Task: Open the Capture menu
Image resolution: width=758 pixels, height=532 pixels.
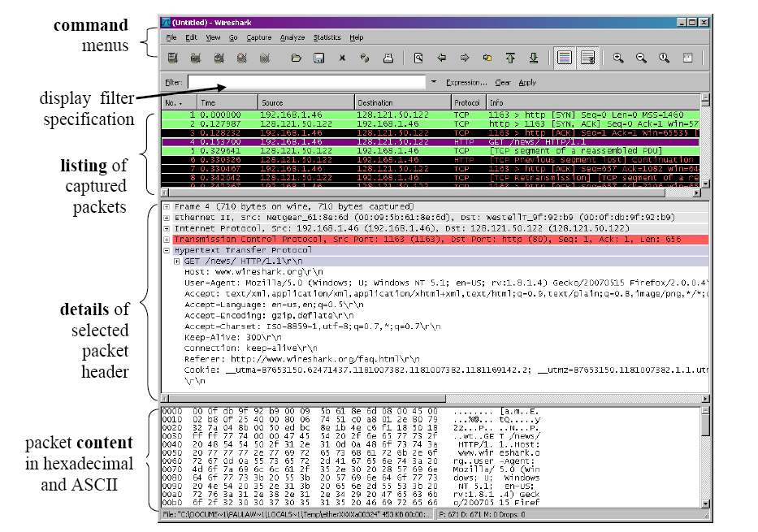Action: click(258, 37)
